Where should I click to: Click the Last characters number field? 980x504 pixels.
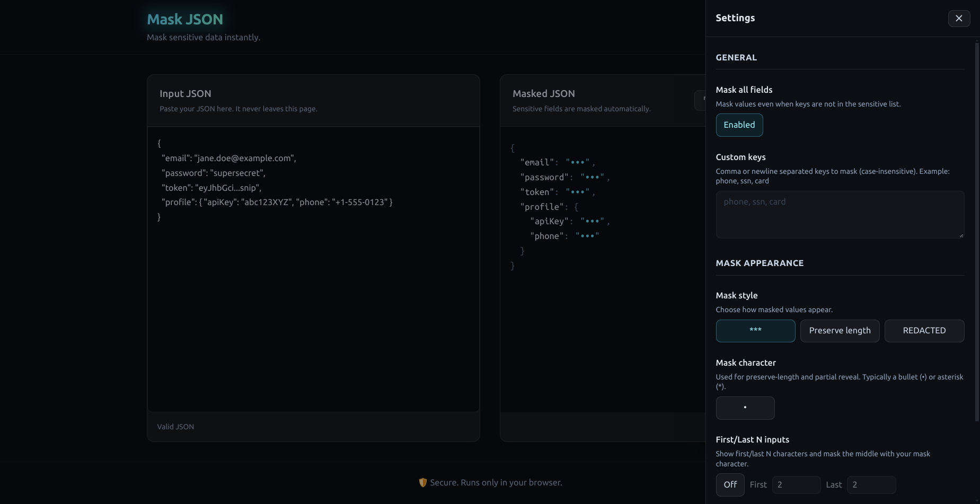click(x=871, y=484)
